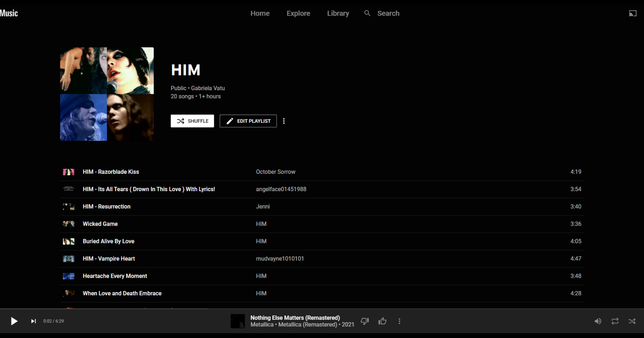Click thumbnail of Its All Tears song
This screenshot has width=644, height=338.
tap(68, 189)
